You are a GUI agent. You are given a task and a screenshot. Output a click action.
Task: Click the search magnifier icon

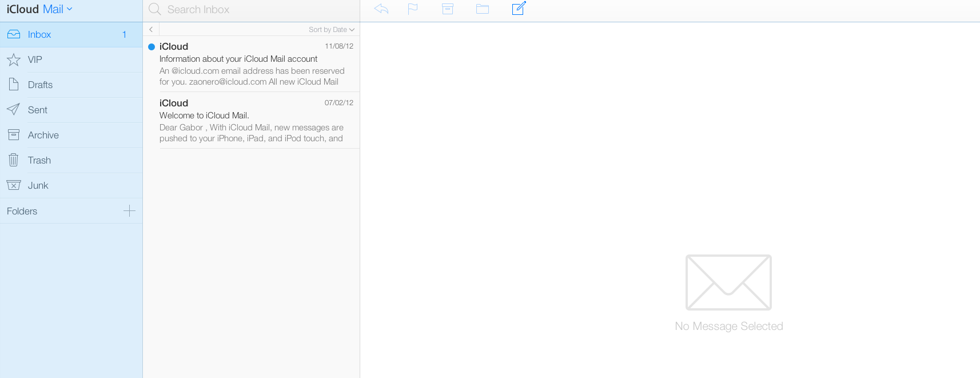[x=154, y=9]
